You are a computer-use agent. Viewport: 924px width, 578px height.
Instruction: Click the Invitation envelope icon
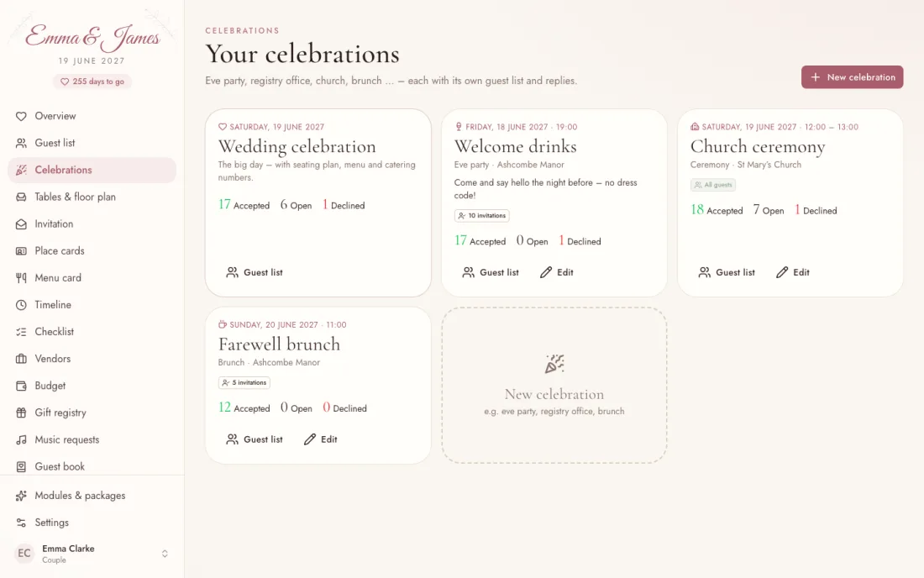click(21, 224)
